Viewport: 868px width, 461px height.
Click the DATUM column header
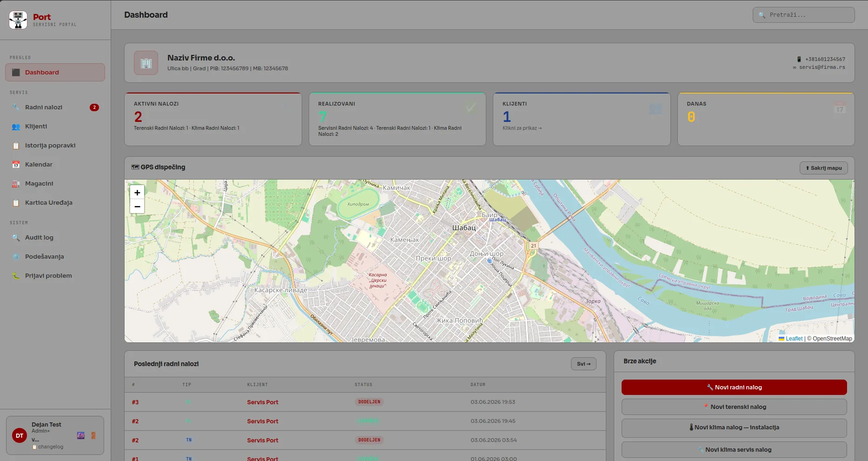(478, 385)
